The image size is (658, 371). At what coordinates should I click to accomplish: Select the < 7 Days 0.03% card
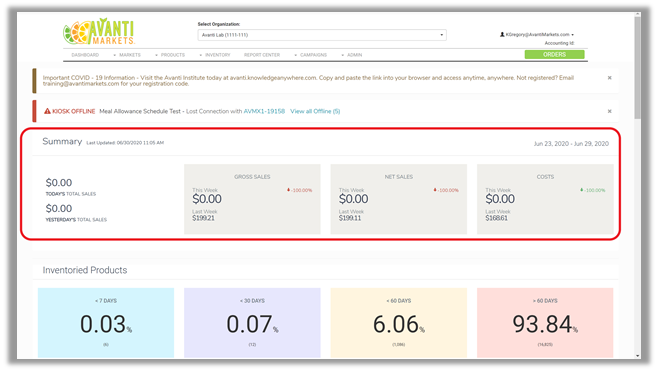coord(106,323)
